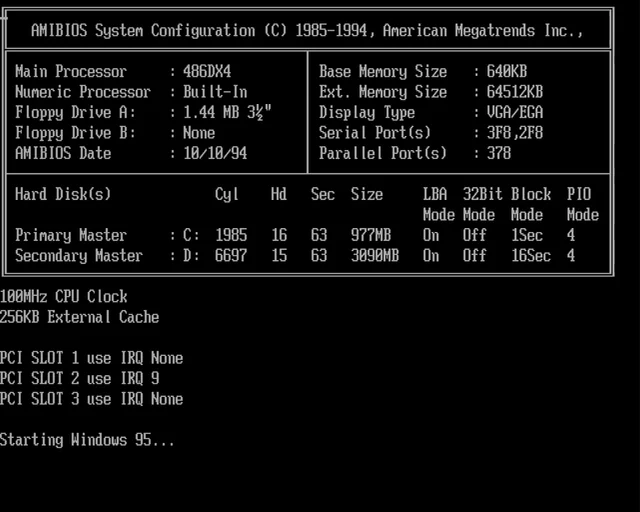Click the LBA Mode column header
Screen dimensions: 640x512
[x=439, y=205]
